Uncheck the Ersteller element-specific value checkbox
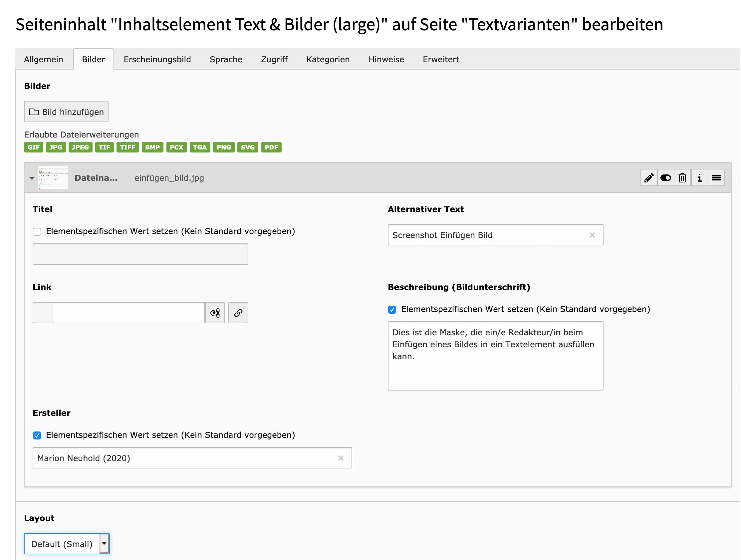 coord(37,435)
